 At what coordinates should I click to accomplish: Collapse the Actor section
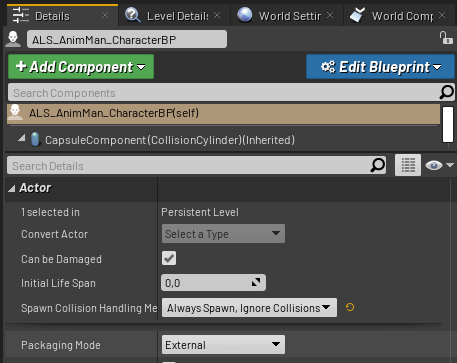click(x=12, y=189)
